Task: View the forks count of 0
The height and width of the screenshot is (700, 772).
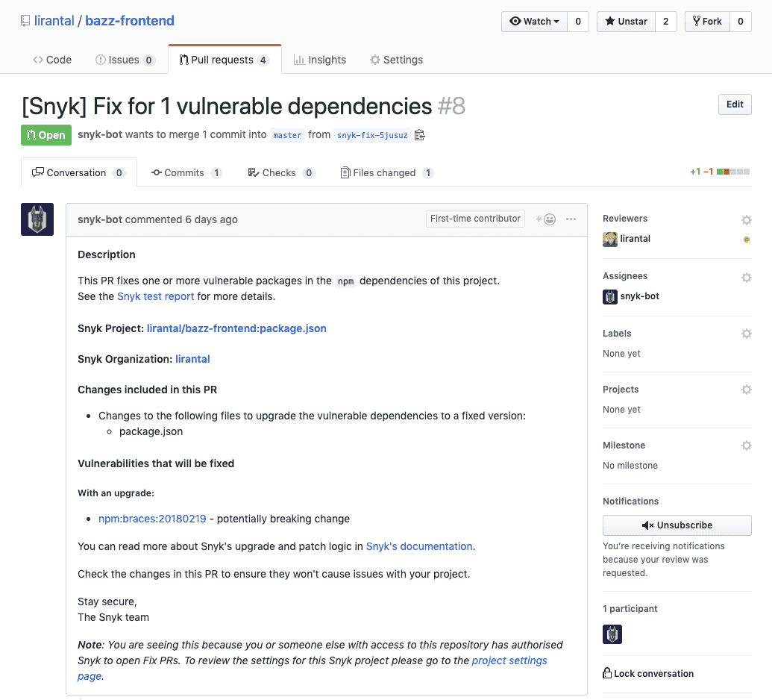Action: point(741,21)
